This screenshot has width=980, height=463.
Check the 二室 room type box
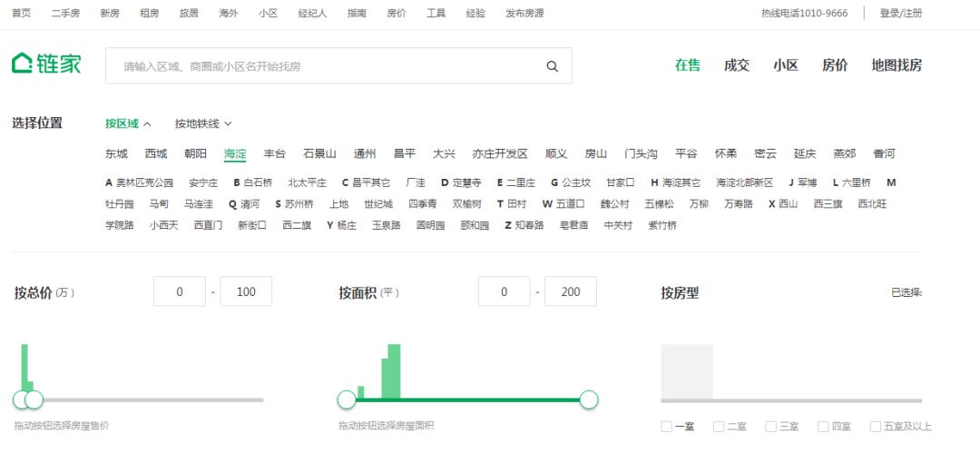[x=719, y=427]
